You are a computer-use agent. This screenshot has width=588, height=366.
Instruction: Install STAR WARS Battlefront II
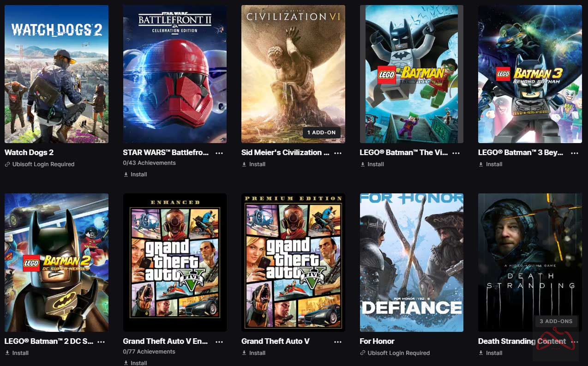coord(135,174)
